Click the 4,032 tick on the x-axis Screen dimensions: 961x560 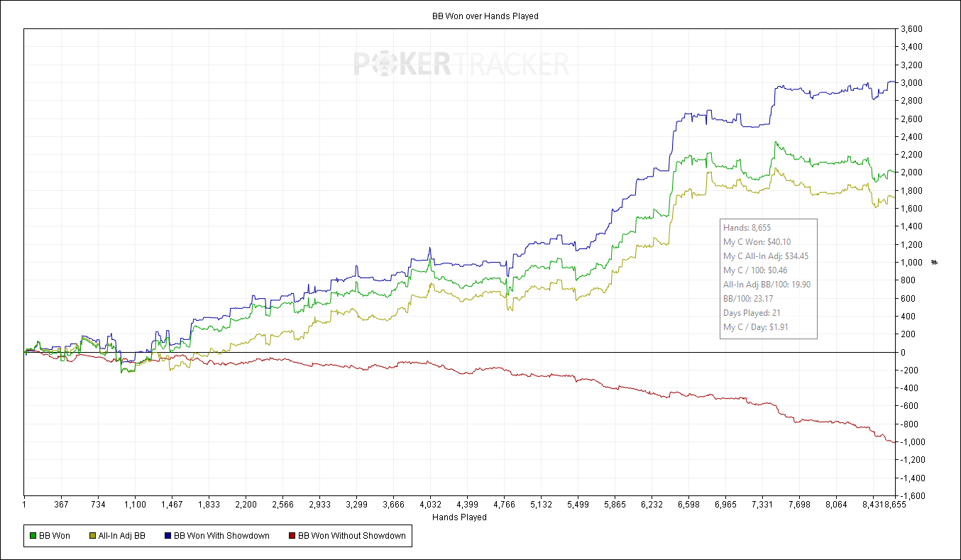(x=430, y=505)
